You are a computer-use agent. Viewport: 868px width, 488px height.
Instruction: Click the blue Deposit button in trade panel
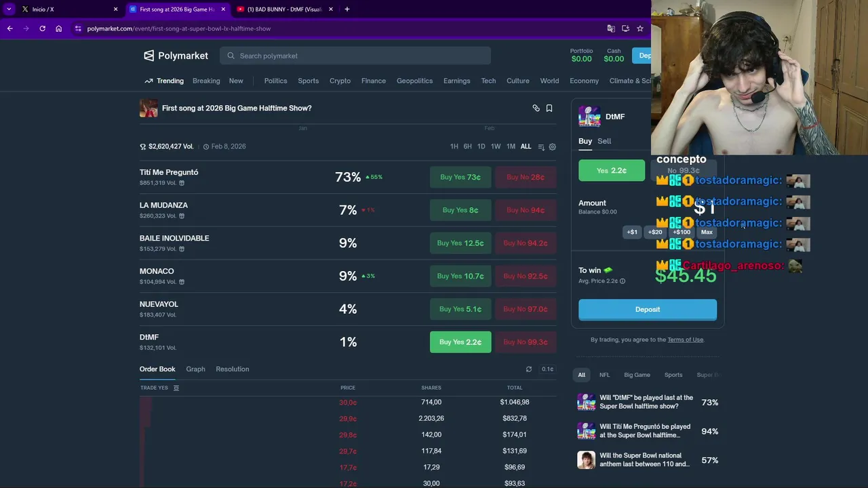(x=648, y=310)
